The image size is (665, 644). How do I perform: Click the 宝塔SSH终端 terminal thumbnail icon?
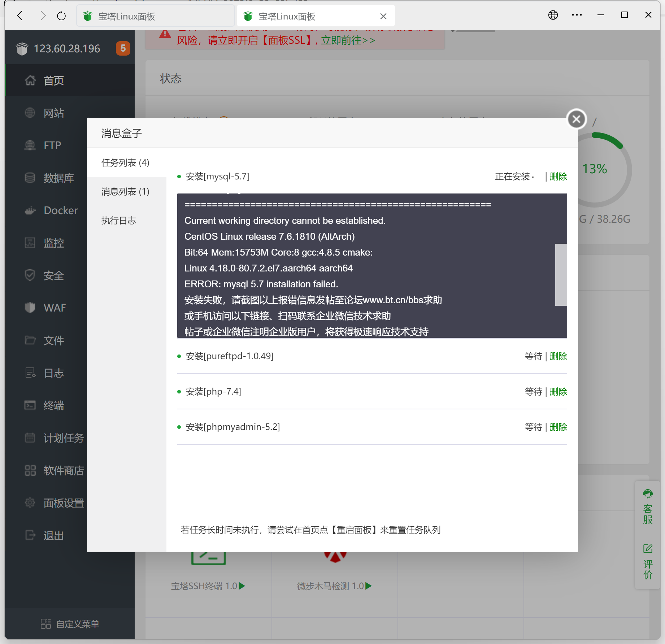(208, 558)
